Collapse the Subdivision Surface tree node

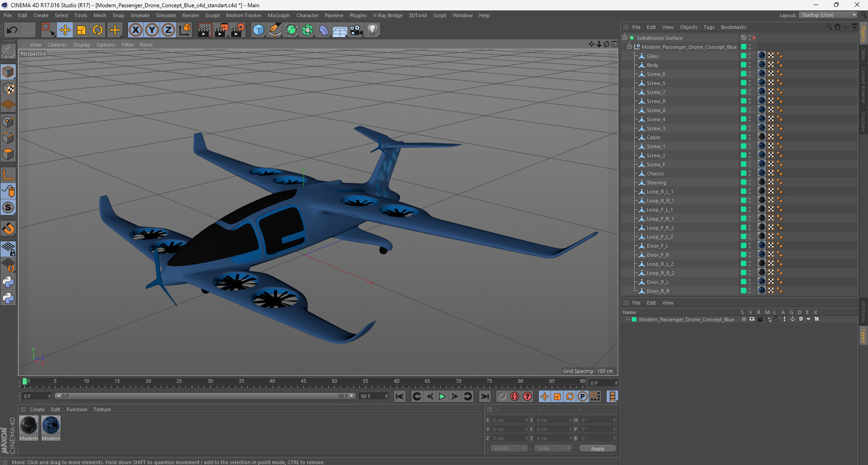[x=625, y=38]
